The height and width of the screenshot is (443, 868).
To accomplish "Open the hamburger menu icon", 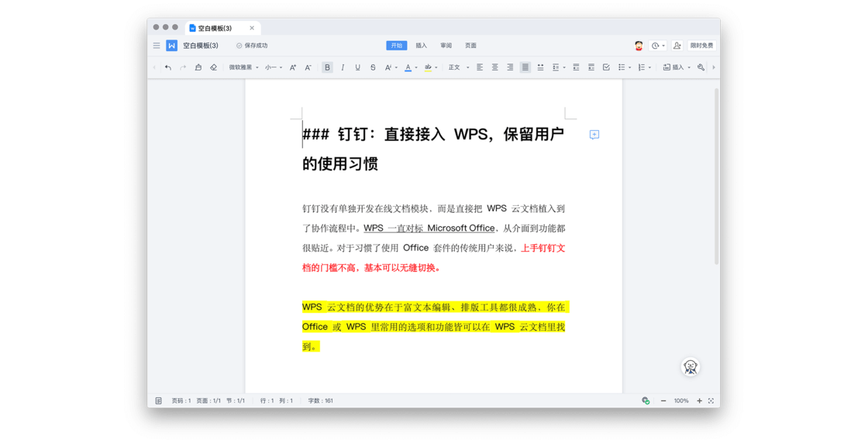I will (x=157, y=46).
